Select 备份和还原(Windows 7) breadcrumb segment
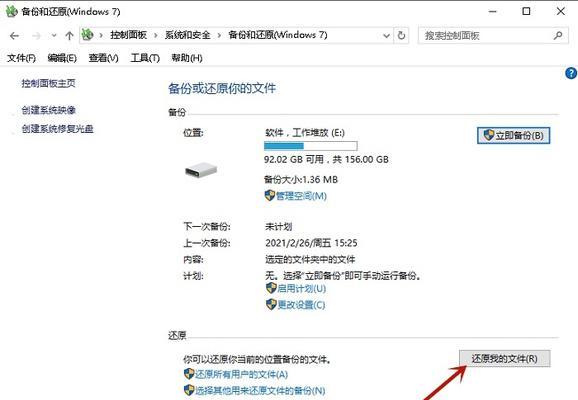578x400 pixels. pyautogui.click(x=278, y=35)
